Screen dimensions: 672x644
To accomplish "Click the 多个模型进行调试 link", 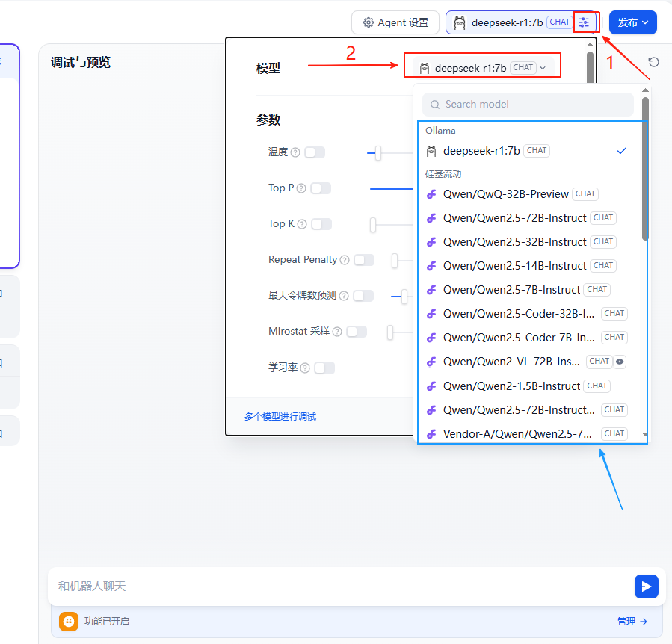I will (280, 416).
